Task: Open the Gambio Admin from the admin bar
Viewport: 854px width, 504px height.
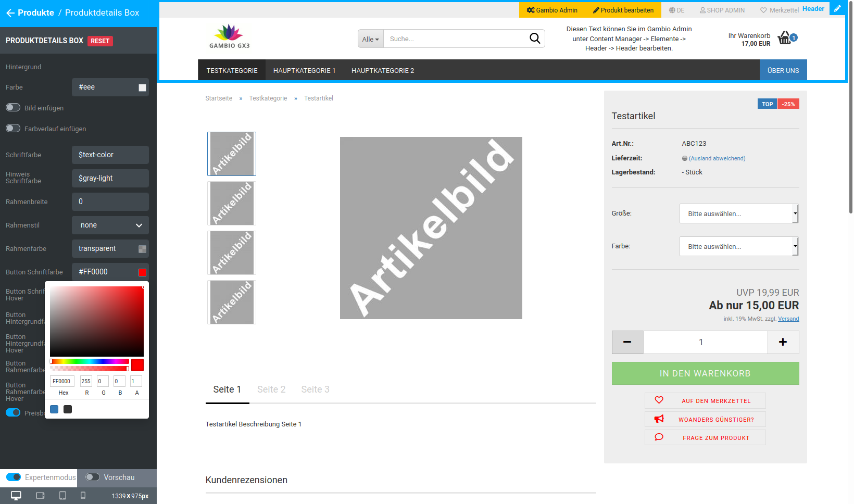Action: point(552,9)
